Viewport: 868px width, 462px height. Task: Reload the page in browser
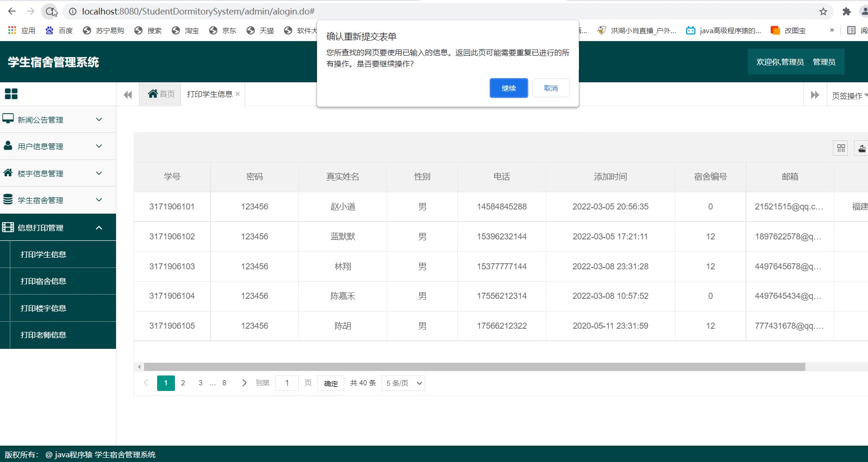click(x=50, y=11)
